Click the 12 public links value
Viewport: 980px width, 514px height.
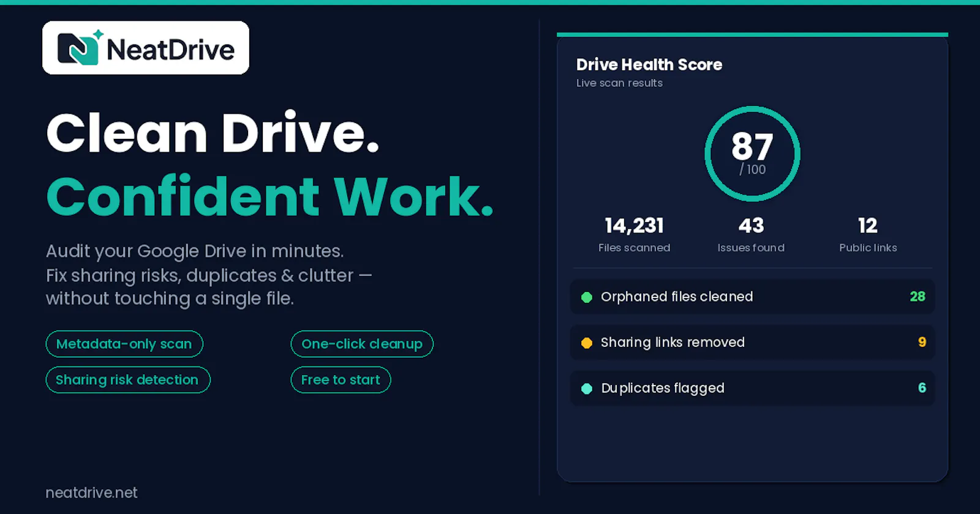coord(868,226)
